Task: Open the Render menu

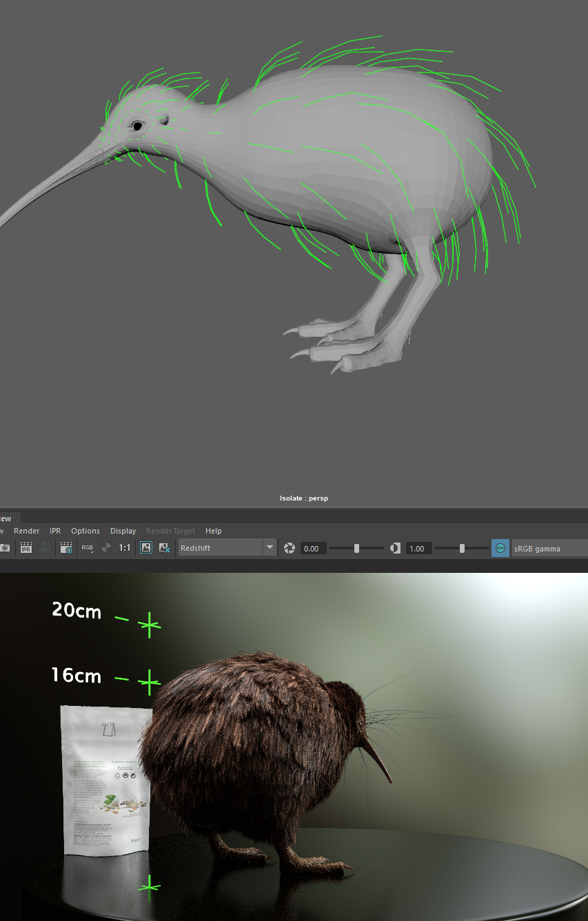Action: tap(27, 531)
